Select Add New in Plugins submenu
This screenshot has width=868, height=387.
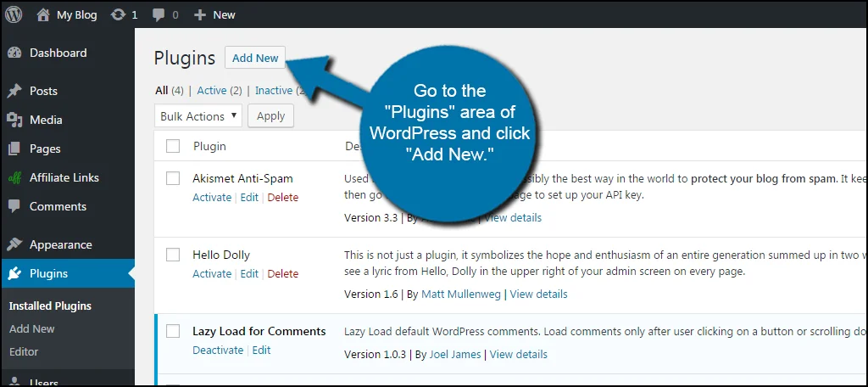click(x=32, y=328)
